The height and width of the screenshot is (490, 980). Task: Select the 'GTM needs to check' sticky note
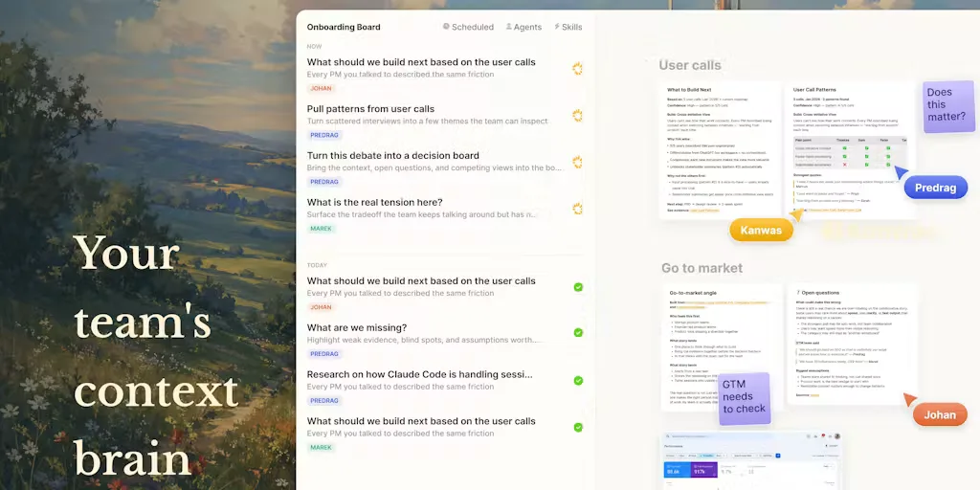(744, 398)
